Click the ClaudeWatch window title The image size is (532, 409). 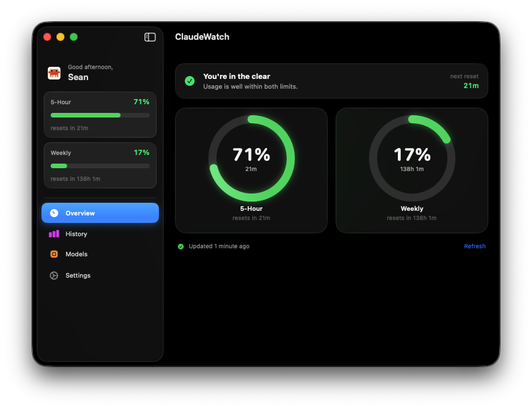point(202,37)
